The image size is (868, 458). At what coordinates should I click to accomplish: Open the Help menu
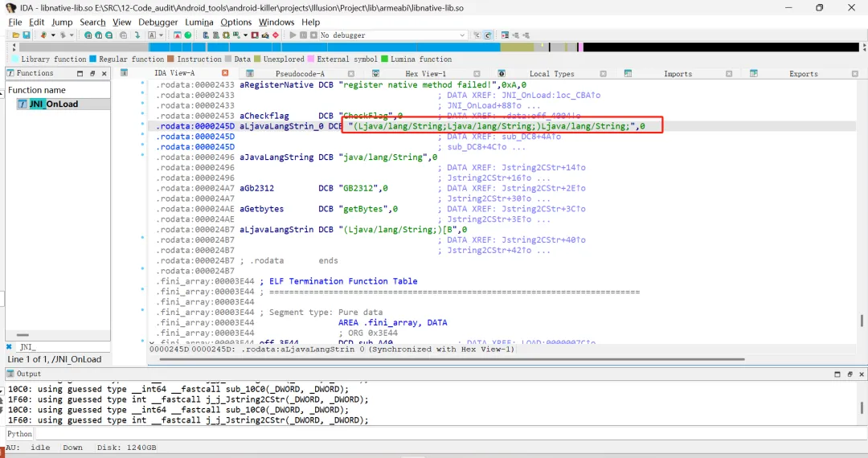tap(310, 22)
